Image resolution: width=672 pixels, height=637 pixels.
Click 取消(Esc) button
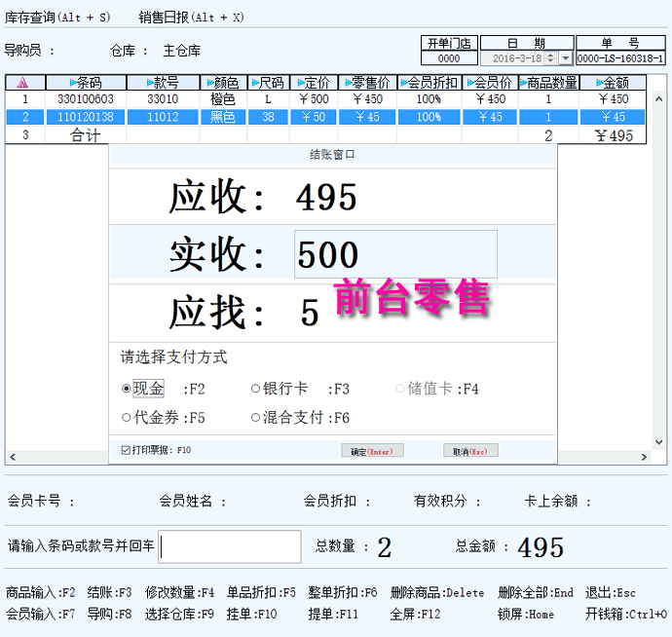click(x=470, y=451)
